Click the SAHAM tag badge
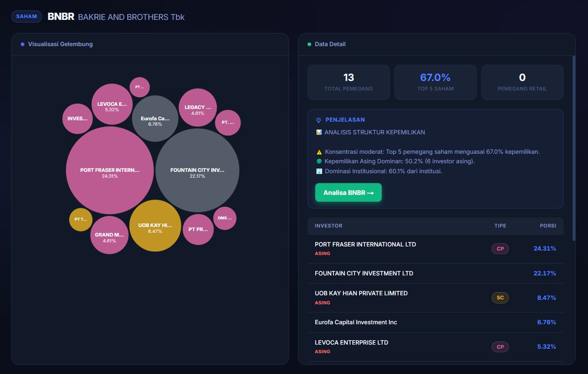 27,17
